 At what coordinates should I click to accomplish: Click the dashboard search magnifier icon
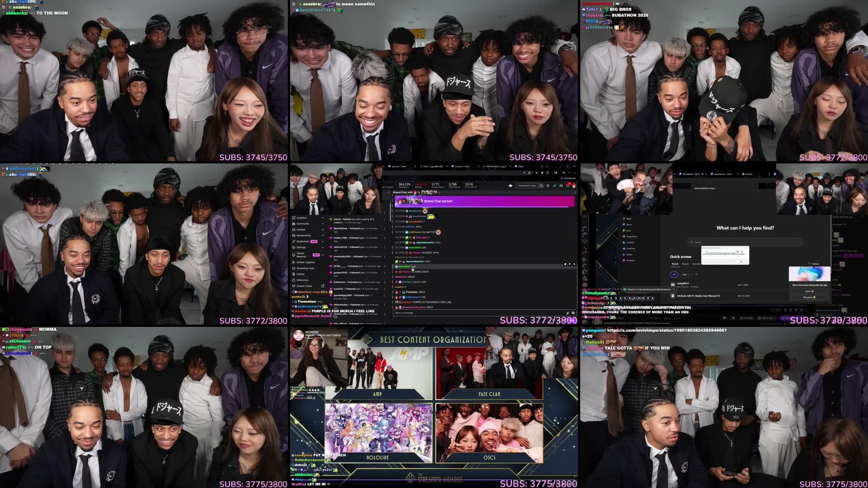click(541, 186)
